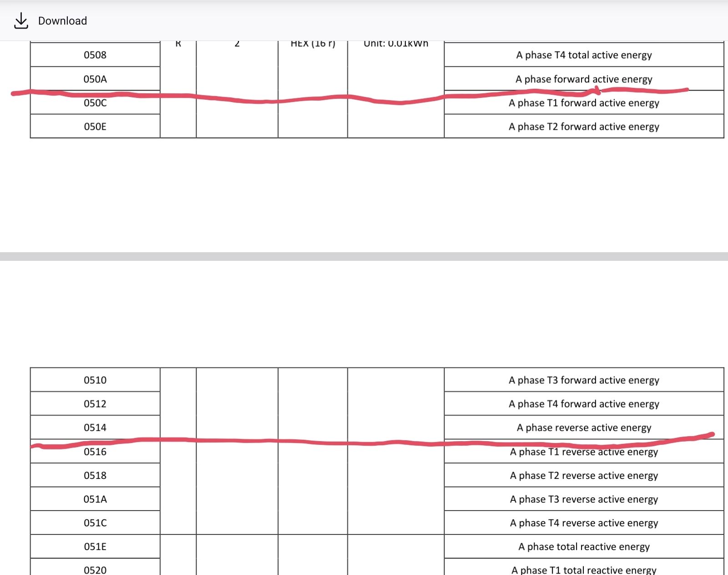This screenshot has width=728, height=575.
Task: Click the Download arrow icon
Action: (21, 20)
